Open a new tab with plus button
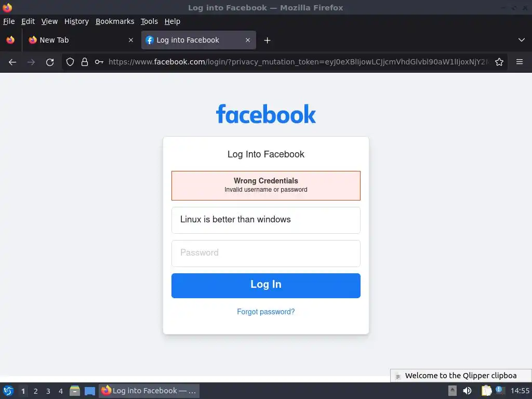This screenshot has height=399, width=532. (268, 41)
